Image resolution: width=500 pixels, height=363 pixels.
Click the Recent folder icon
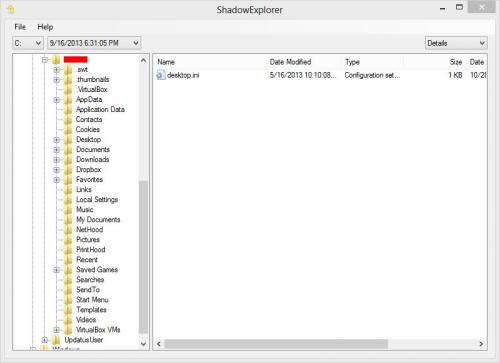pos(68,260)
